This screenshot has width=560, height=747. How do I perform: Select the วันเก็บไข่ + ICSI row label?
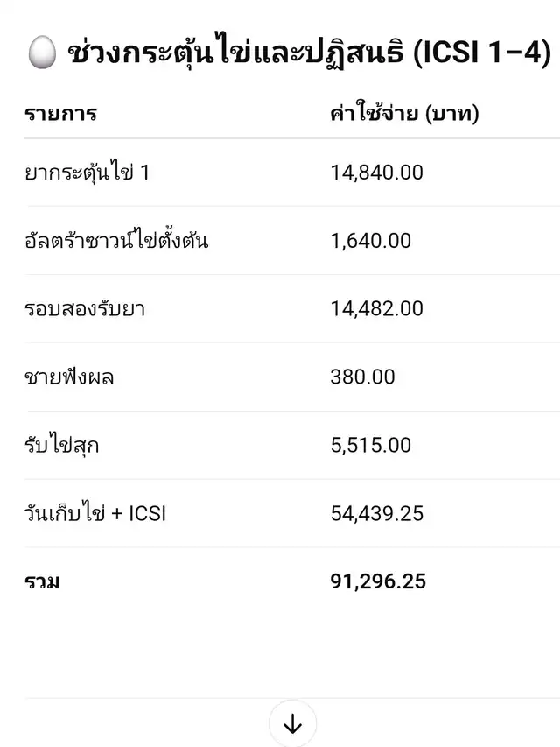pos(95,514)
